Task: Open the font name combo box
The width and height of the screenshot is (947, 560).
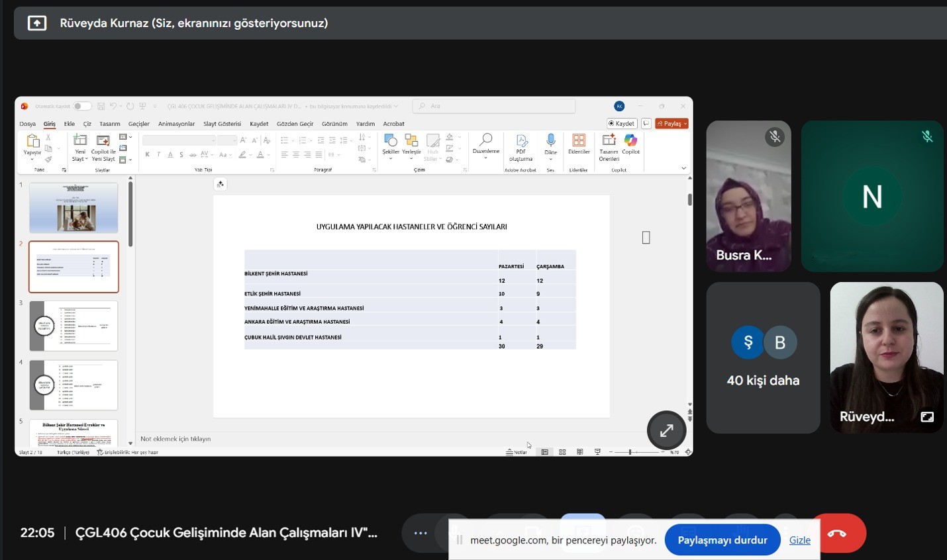Action: [x=179, y=140]
